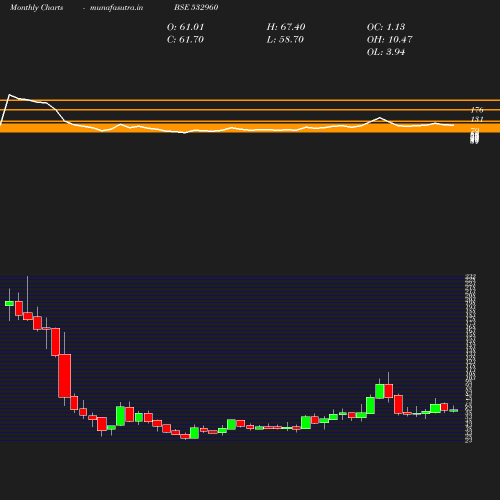Click the 'BSE 532960' ticker text

196,7
